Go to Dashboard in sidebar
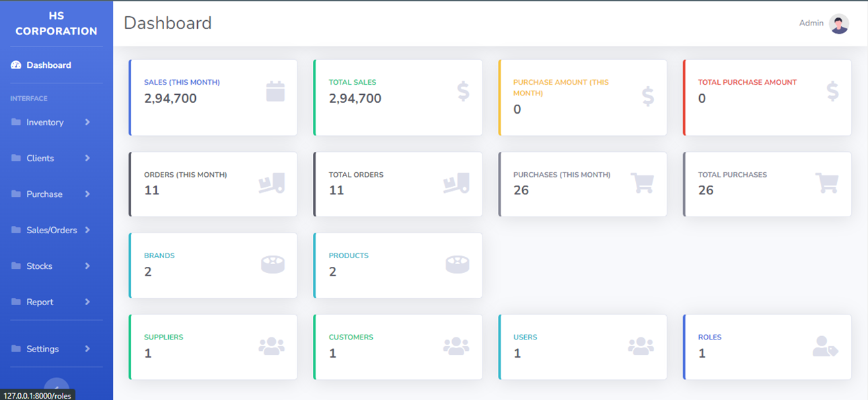 tap(57, 65)
